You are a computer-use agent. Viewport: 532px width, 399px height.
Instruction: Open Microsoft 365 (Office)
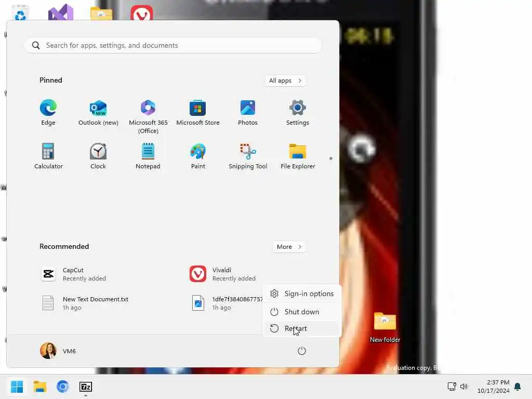pyautogui.click(x=148, y=117)
